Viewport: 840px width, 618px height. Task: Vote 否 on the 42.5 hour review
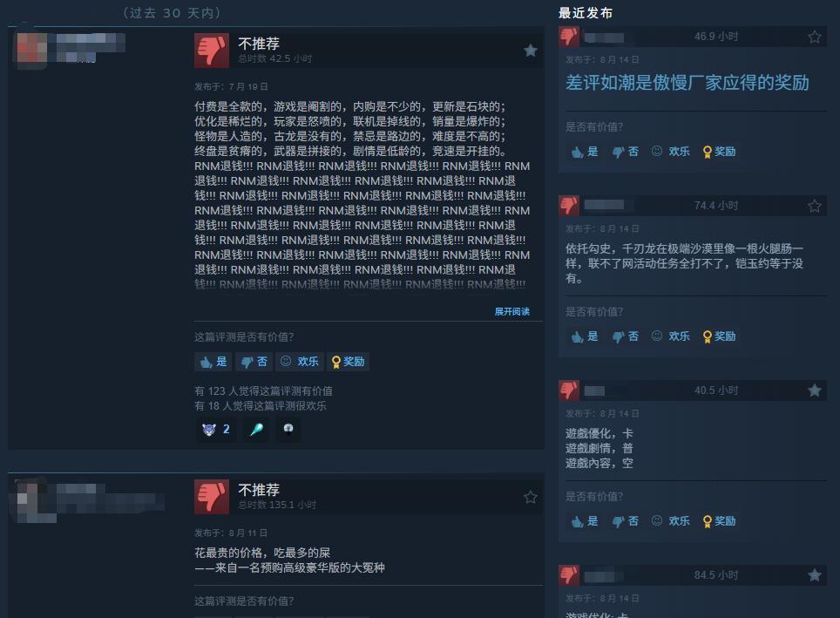(254, 362)
